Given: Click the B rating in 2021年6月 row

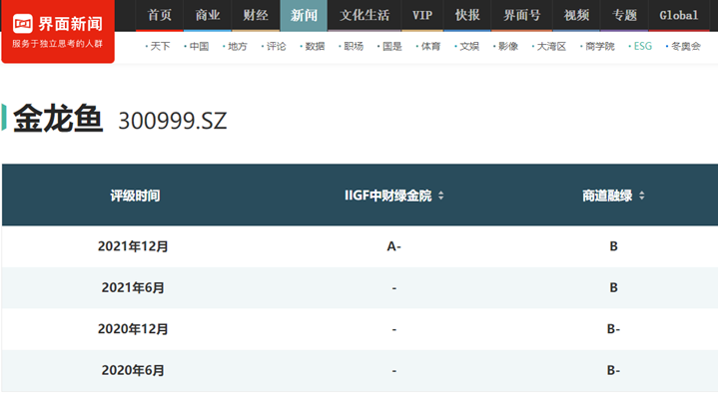Looking at the screenshot, I should [x=614, y=288].
